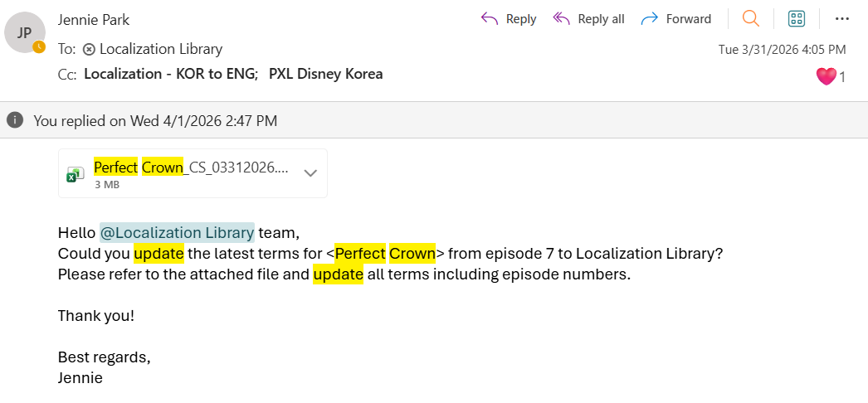Viewport: 868px width, 403px height.
Task: Click the Localization Library recipient in To line
Action: [x=160, y=49]
